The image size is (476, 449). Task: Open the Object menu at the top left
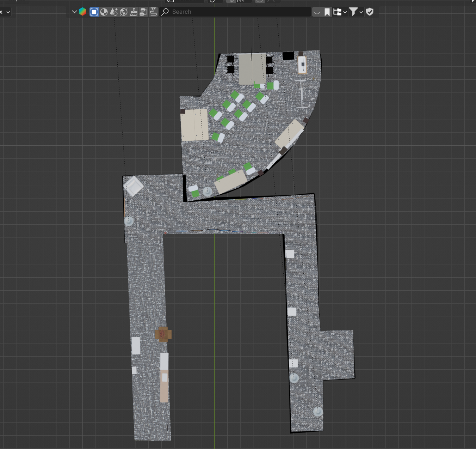(x=17, y=1)
